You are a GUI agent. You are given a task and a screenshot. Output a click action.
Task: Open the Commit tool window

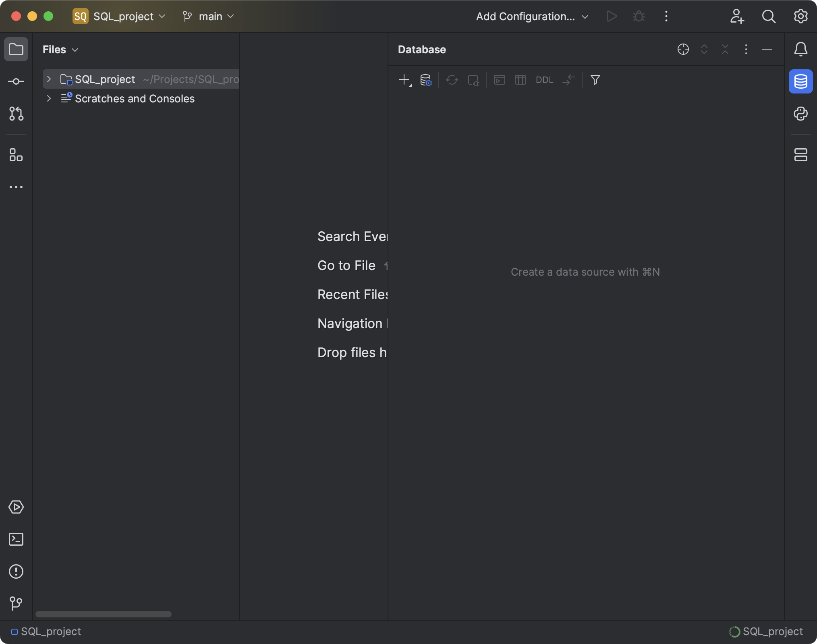[16, 81]
